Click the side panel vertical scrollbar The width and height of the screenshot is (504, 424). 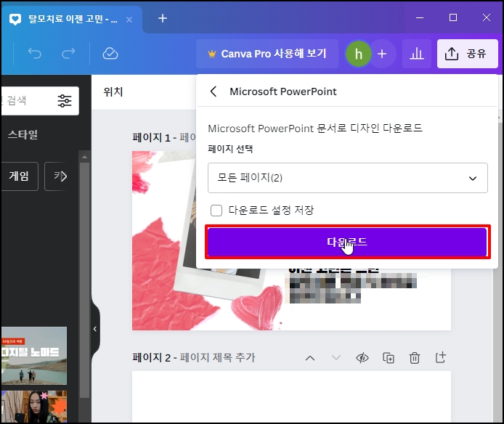(84, 280)
